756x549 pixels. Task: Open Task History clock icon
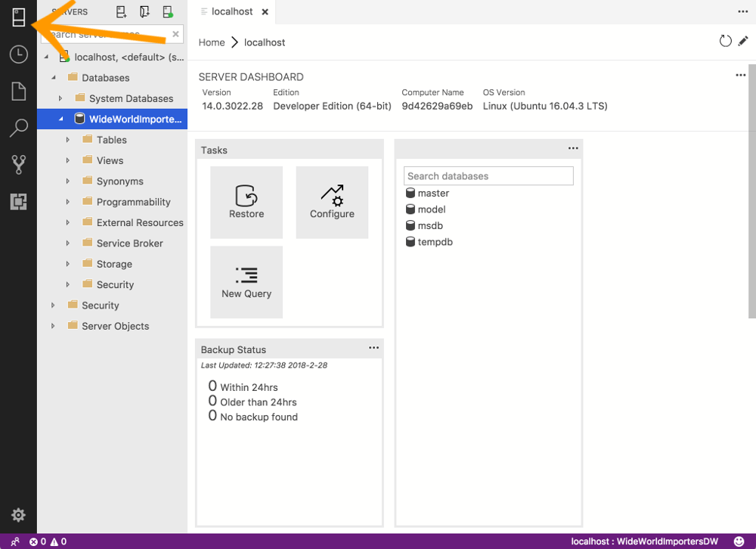tap(18, 54)
